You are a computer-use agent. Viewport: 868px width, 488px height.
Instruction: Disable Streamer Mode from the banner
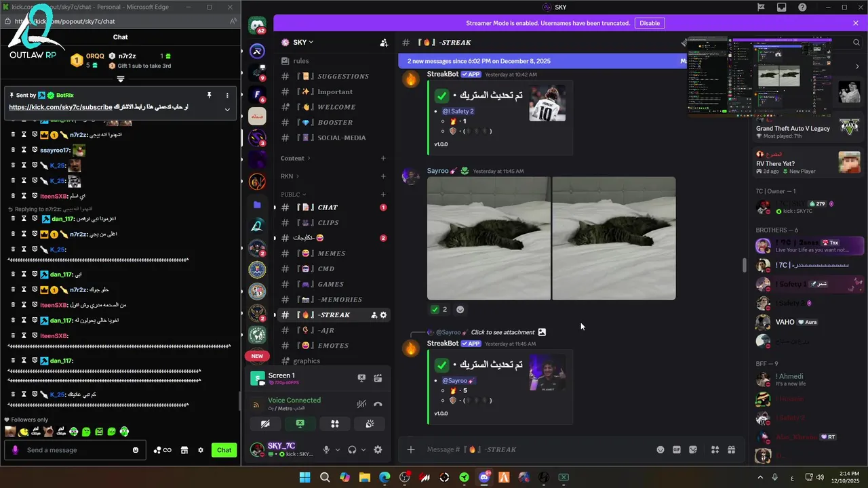pos(649,23)
